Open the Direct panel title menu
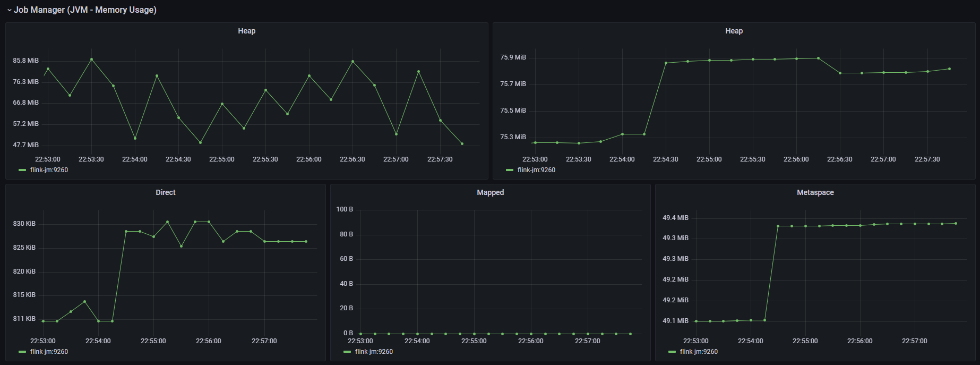 [165, 192]
